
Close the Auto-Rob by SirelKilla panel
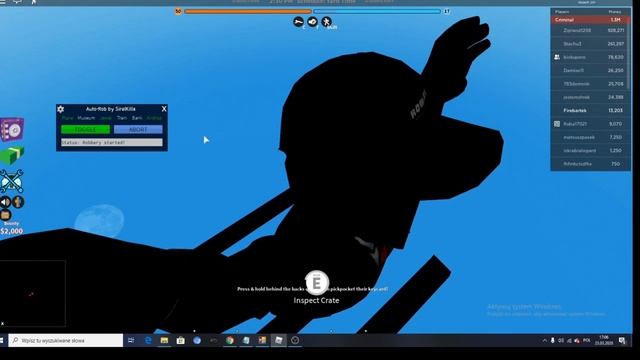point(164,109)
